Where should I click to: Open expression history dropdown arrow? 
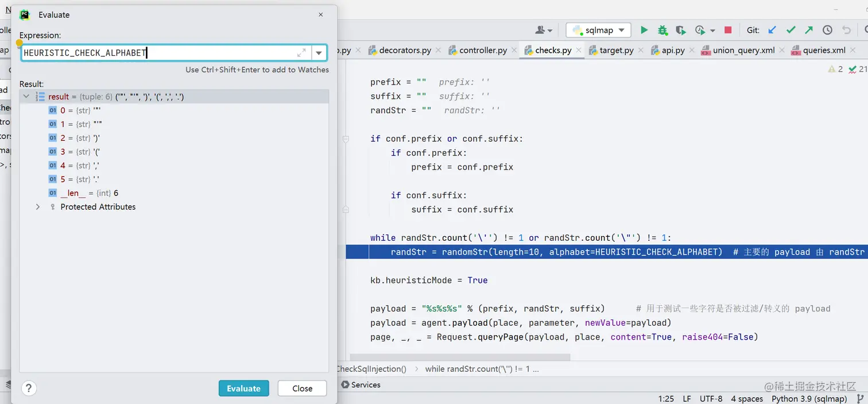(x=319, y=53)
